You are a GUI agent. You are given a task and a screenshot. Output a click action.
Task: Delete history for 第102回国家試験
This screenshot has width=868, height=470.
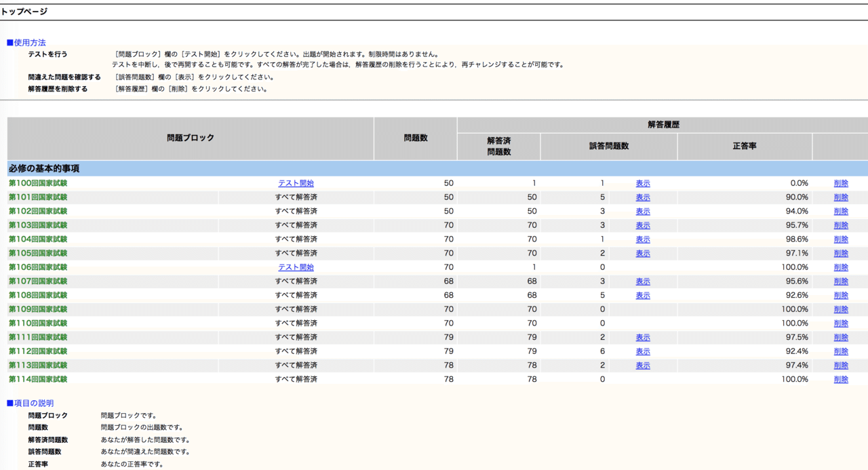click(x=841, y=211)
